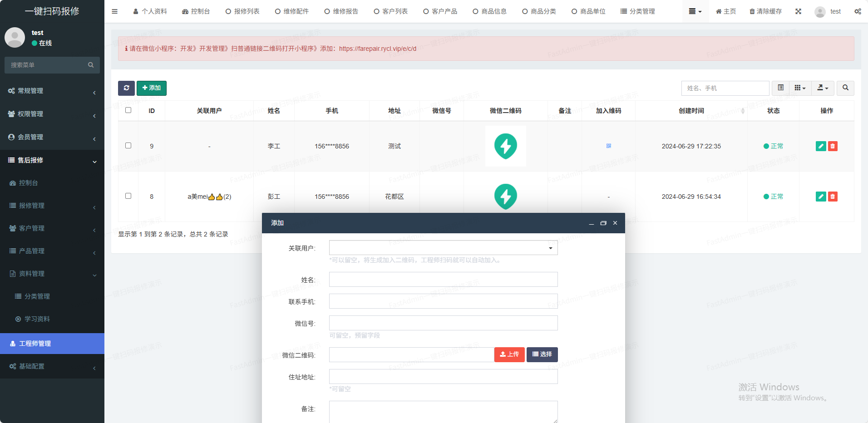The height and width of the screenshot is (423, 868).
Task: Click the search magnifier icon in table toolbar
Action: tap(845, 88)
